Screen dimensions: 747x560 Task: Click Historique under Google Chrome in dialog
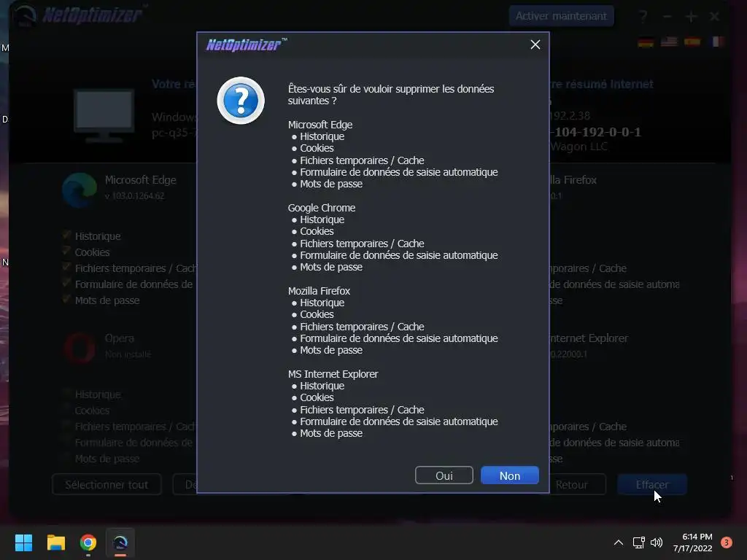pyautogui.click(x=322, y=220)
